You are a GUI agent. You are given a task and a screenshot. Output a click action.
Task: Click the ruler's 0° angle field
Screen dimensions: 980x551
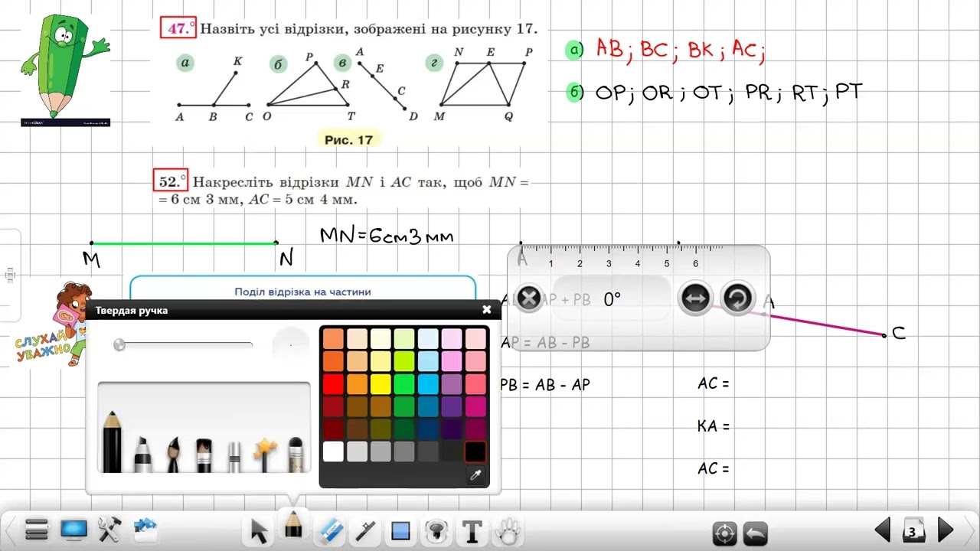click(612, 299)
